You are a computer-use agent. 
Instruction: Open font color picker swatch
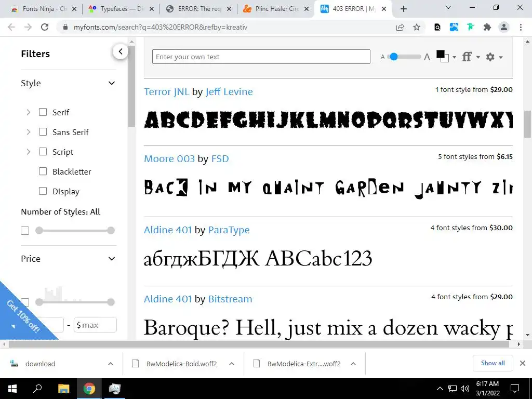coord(442,56)
